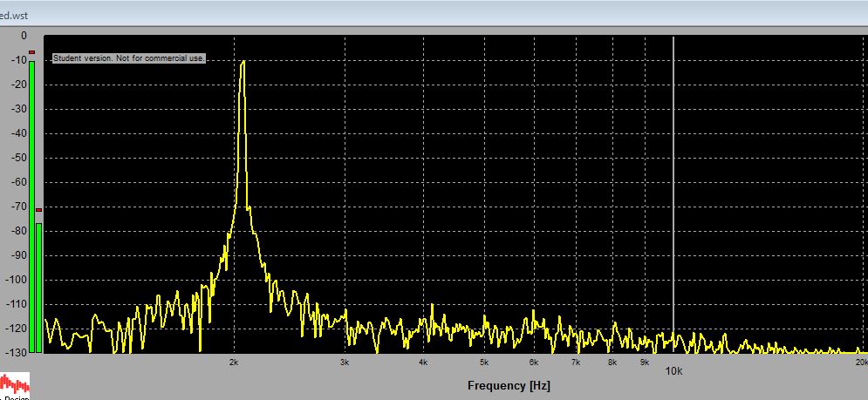Click the 2k frequency axis tick label
868x400 pixels.
[234, 363]
